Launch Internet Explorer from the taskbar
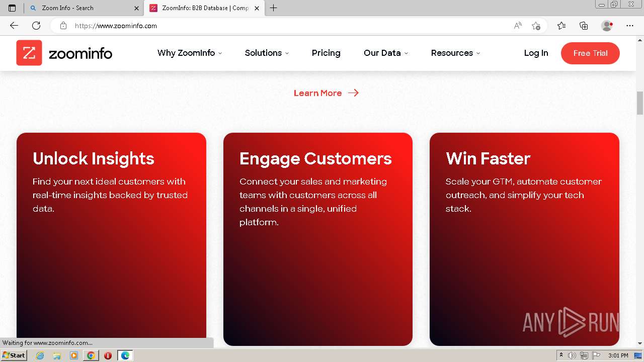644x362 pixels. [x=40, y=355]
